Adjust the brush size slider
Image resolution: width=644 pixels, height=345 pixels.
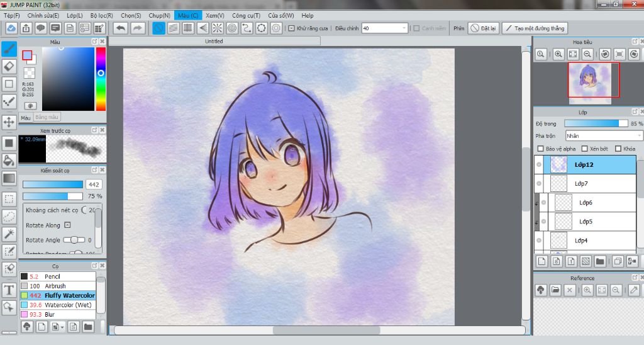53,184
